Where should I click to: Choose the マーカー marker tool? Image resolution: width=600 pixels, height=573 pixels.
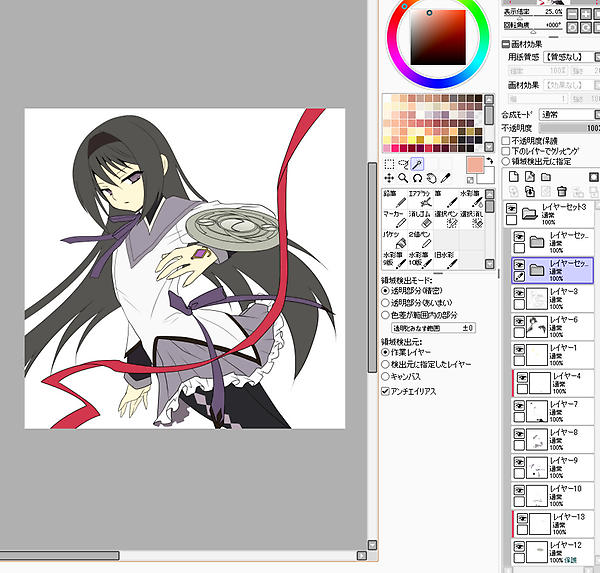tap(395, 219)
